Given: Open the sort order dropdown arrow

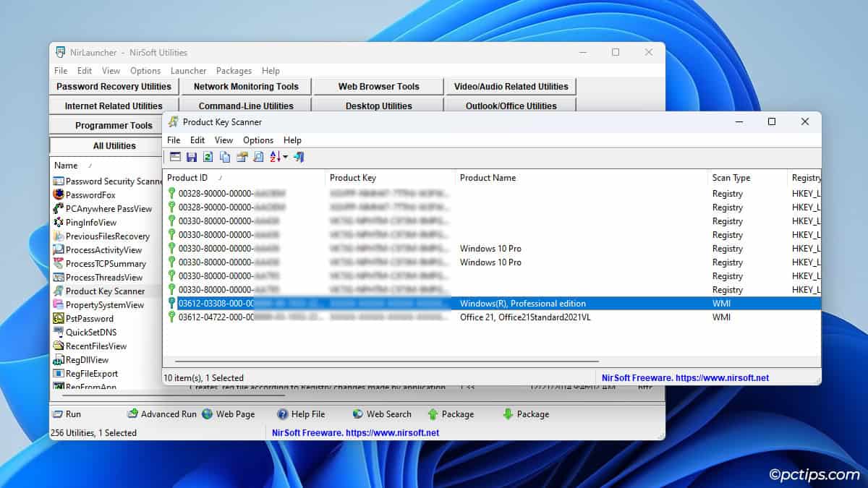Looking at the screenshot, I should tap(285, 157).
